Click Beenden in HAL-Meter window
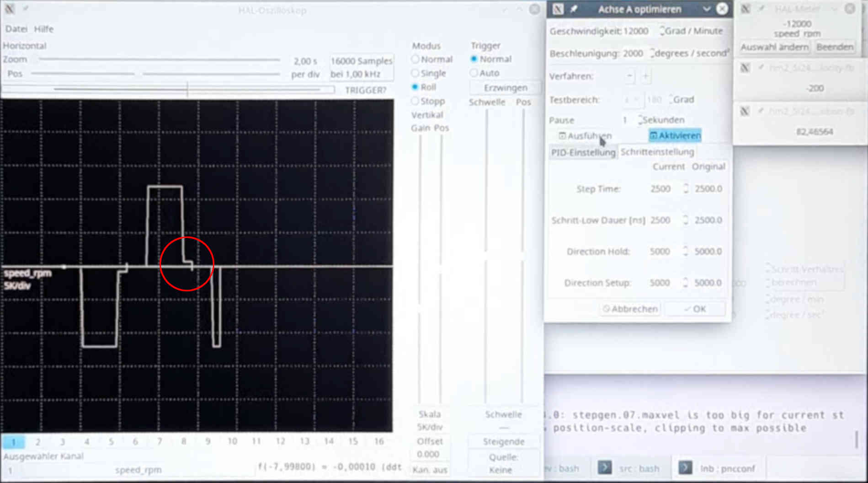Viewport: 868px width, 483px height. tap(835, 47)
